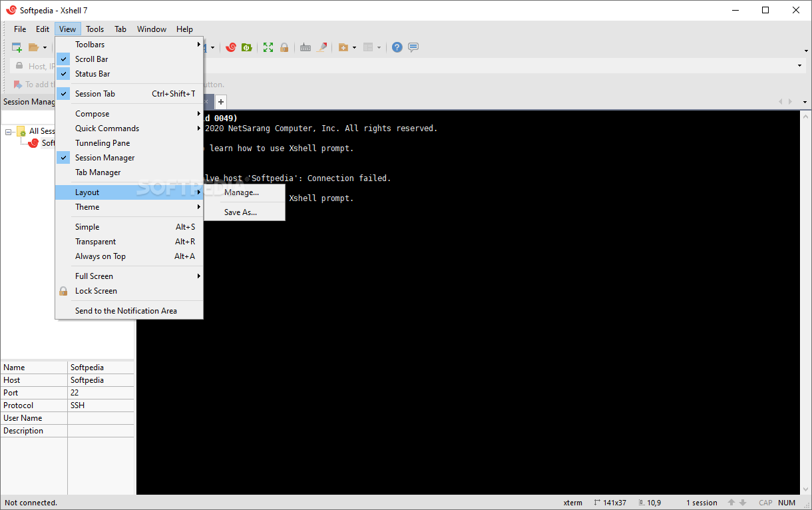This screenshot has width=812, height=510.
Task: Expand the Theme submenu
Action: pyautogui.click(x=129, y=207)
